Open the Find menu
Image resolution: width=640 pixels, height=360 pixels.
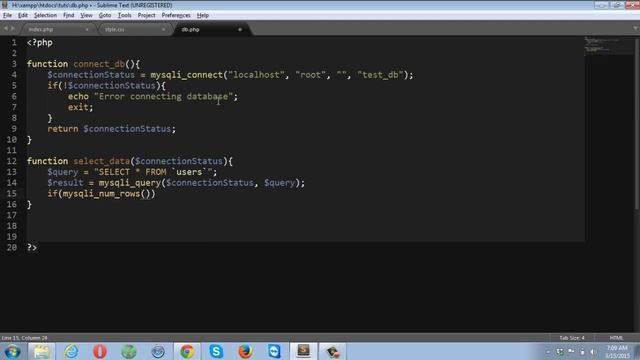(x=69, y=16)
